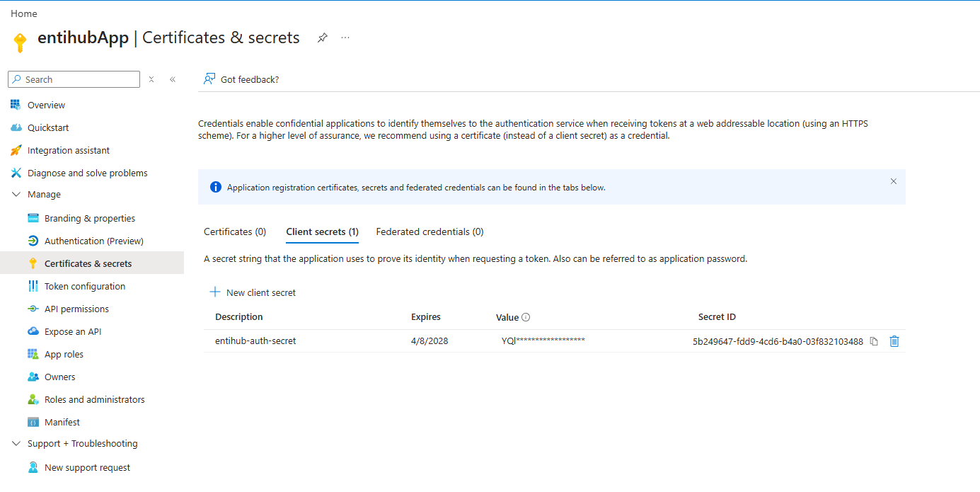The image size is (980, 492).
Task: Click the Secret ID column header
Action: (x=717, y=317)
